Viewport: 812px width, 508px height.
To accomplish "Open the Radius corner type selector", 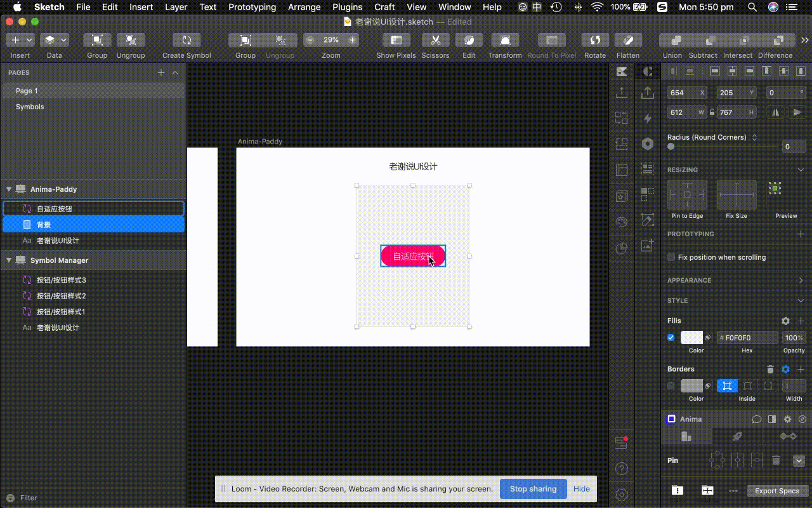I will point(754,137).
